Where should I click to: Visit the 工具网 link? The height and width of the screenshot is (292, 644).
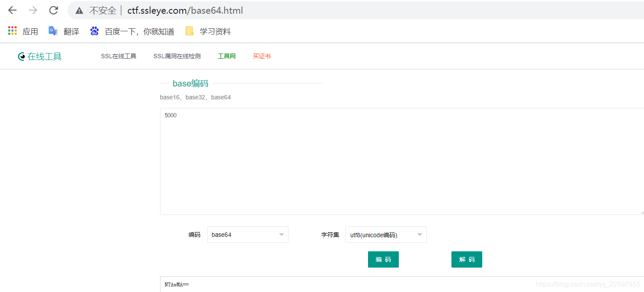coord(226,56)
